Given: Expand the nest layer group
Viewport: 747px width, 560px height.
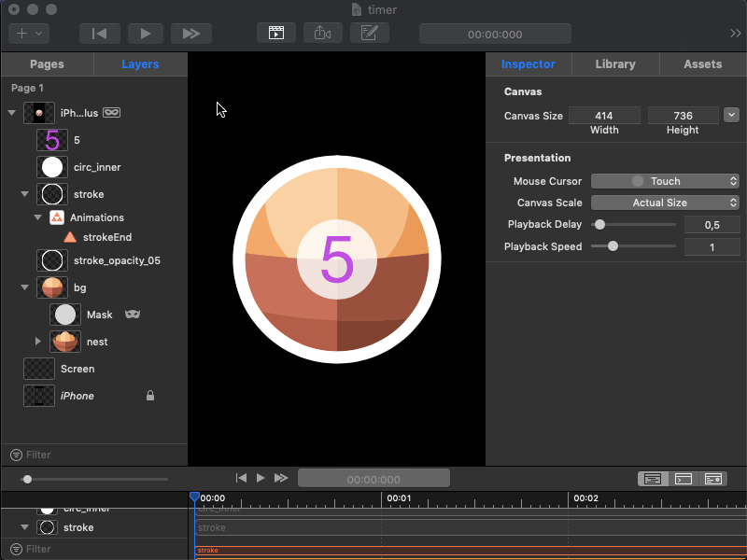Looking at the screenshot, I should [38, 342].
